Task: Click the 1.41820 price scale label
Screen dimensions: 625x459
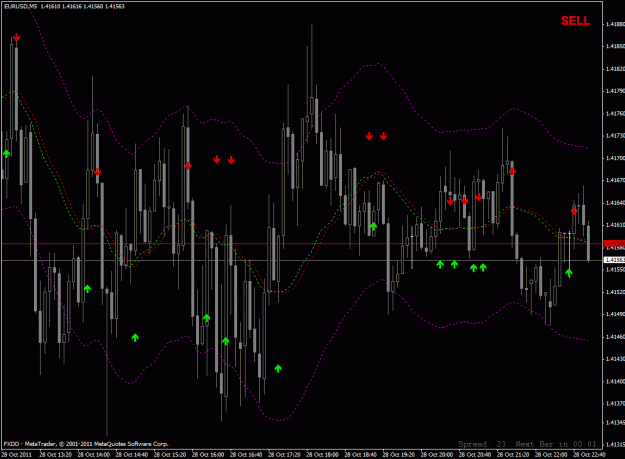Action: [x=615, y=69]
